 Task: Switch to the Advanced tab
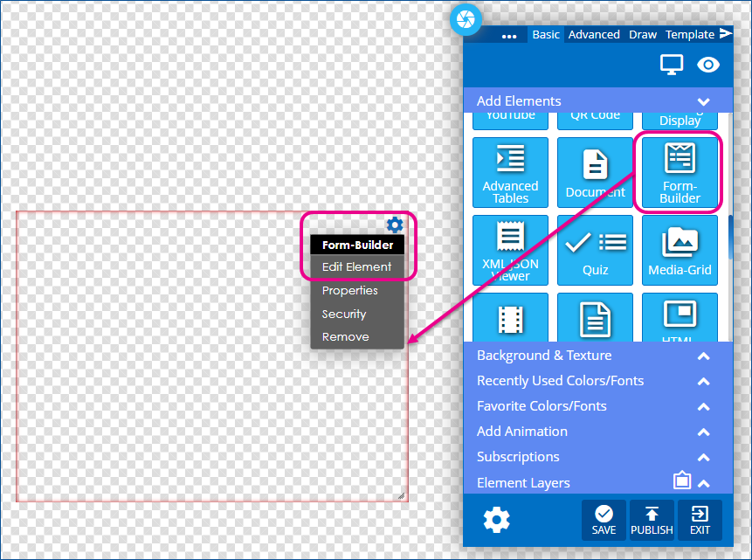(594, 35)
